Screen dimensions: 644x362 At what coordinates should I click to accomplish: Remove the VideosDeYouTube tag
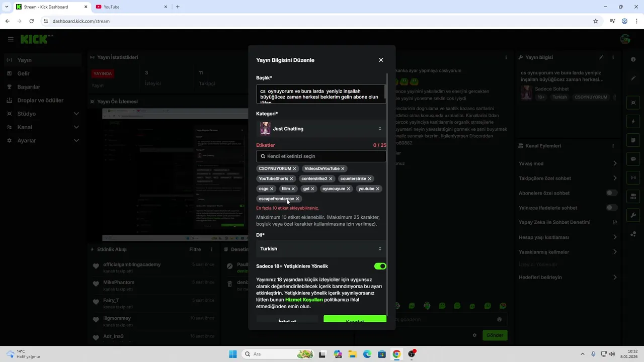click(x=343, y=168)
